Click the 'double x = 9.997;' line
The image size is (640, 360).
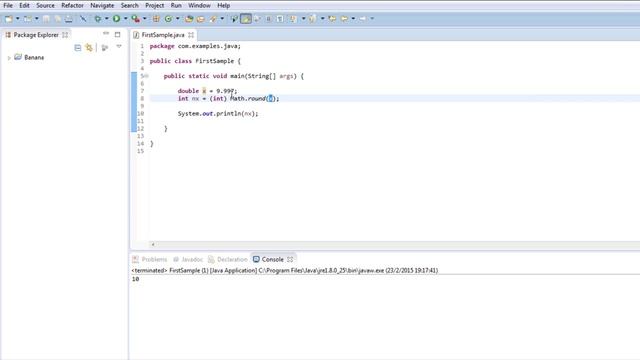tap(207, 91)
